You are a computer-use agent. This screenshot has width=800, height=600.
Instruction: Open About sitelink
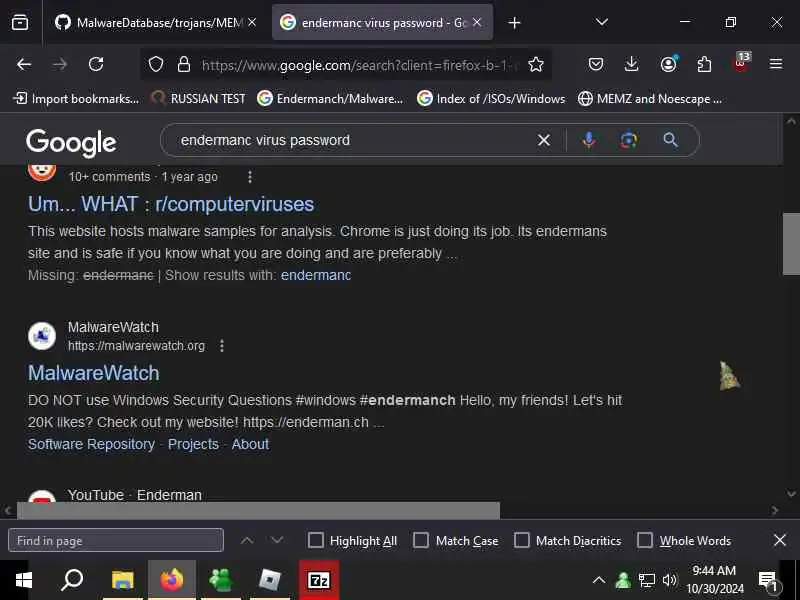click(250, 444)
